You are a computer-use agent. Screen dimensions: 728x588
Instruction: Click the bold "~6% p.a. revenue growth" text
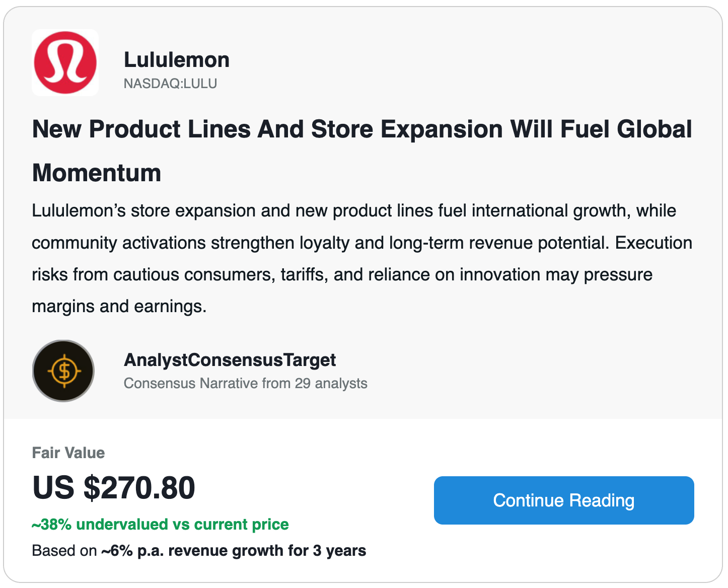pyautogui.click(x=234, y=551)
